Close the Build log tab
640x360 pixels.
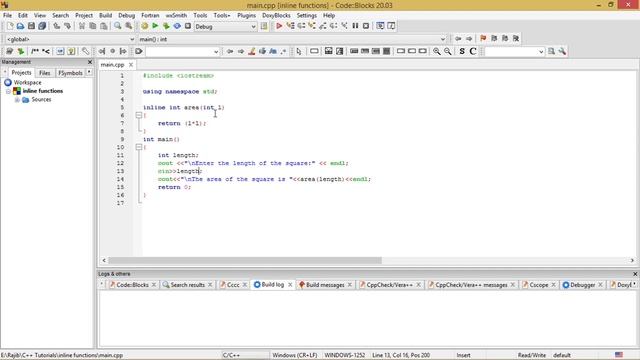pos(290,284)
